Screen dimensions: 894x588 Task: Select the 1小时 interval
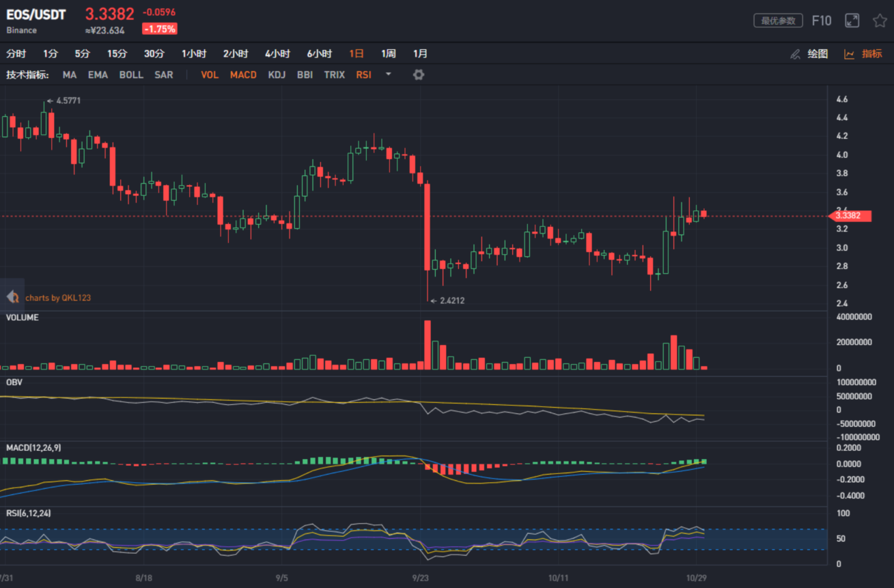(x=194, y=54)
